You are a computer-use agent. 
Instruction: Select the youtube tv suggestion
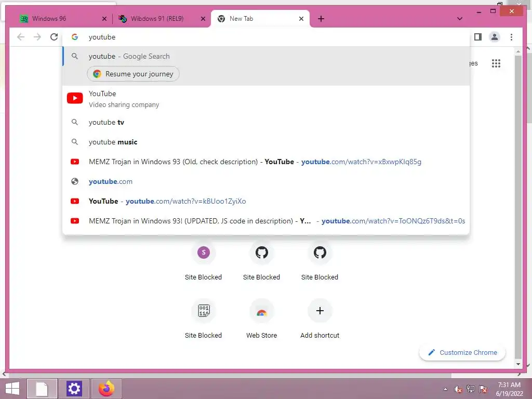tap(266, 123)
